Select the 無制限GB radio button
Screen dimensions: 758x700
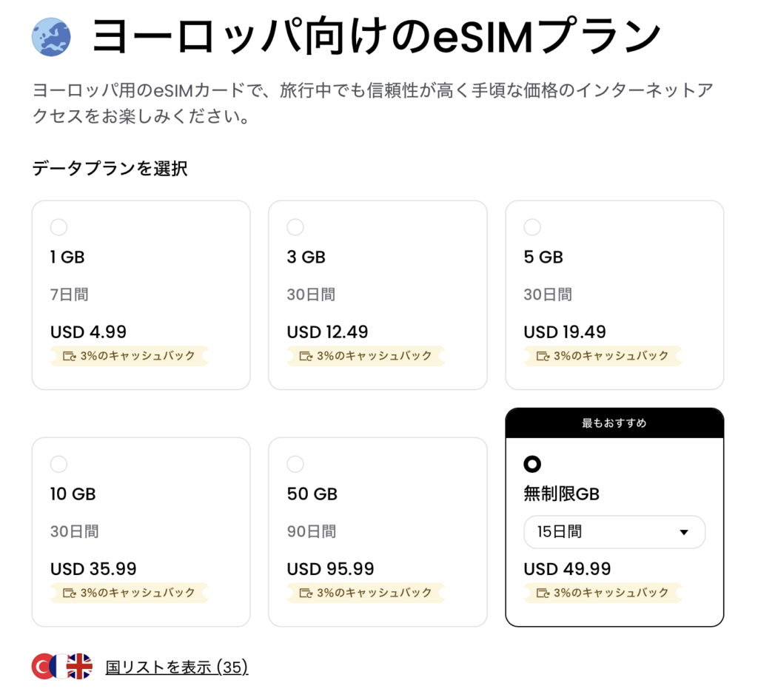click(x=532, y=464)
